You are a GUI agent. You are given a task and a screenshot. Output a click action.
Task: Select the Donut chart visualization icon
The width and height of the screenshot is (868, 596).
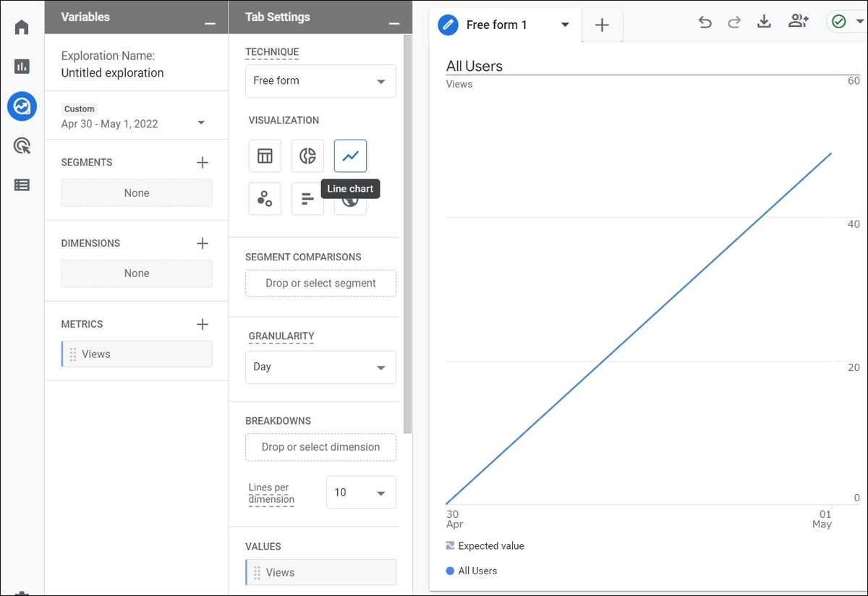(307, 156)
